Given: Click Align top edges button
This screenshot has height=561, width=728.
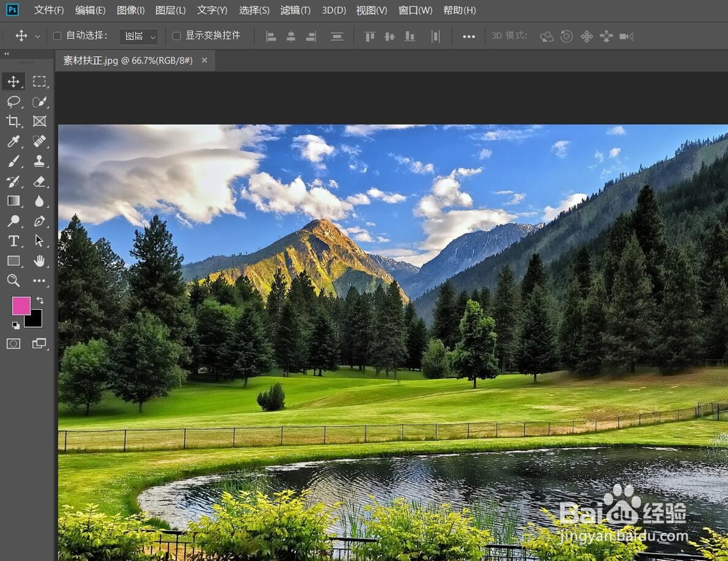Looking at the screenshot, I should (x=370, y=36).
